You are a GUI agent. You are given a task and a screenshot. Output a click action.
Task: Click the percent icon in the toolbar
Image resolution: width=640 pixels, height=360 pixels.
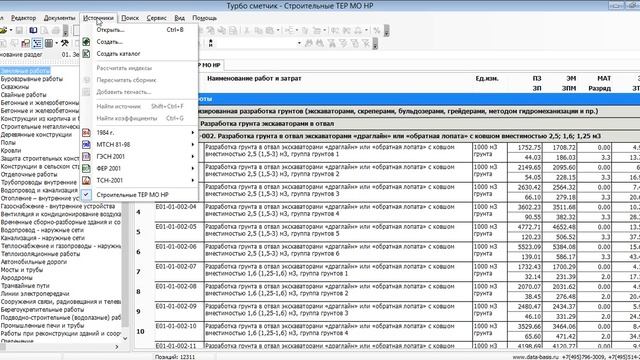click(376, 30)
